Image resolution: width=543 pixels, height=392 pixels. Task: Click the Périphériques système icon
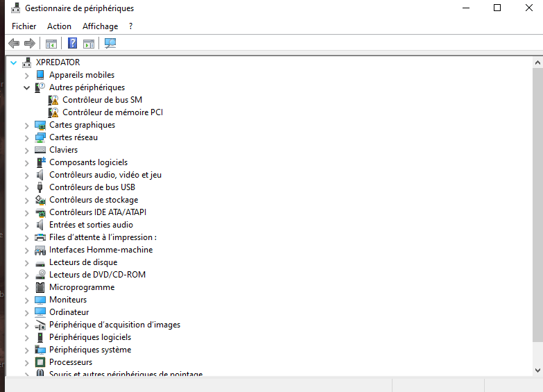tap(40, 350)
